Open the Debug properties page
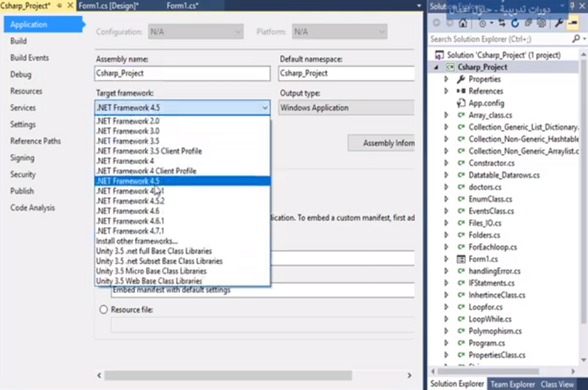Image resolution: width=588 pixels, height=390 pixels. pyautogui.click(x=21, y=74)
